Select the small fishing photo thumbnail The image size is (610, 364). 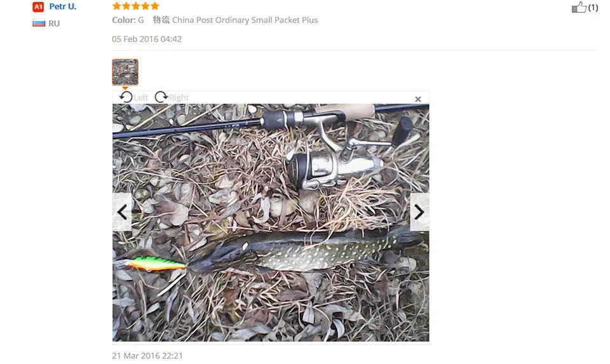point(125,72)
